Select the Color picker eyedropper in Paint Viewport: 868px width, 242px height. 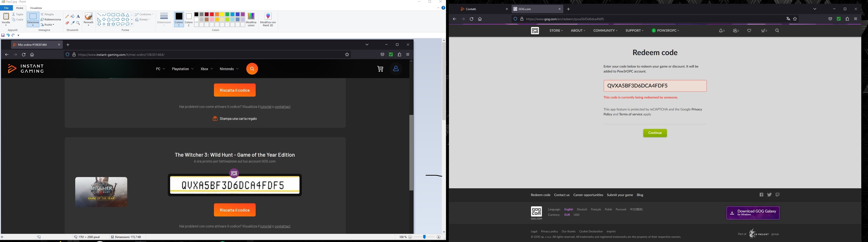pyautogui.click(x=73, y=23)
